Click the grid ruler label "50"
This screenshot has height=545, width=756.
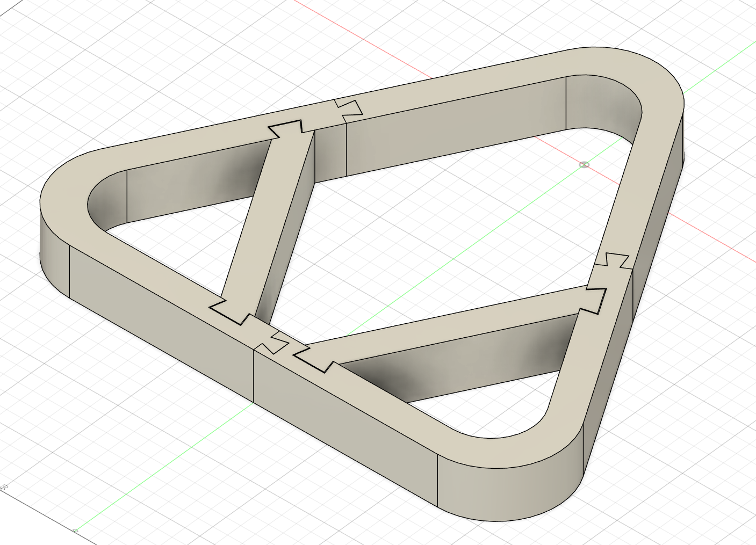click(5, 488)
